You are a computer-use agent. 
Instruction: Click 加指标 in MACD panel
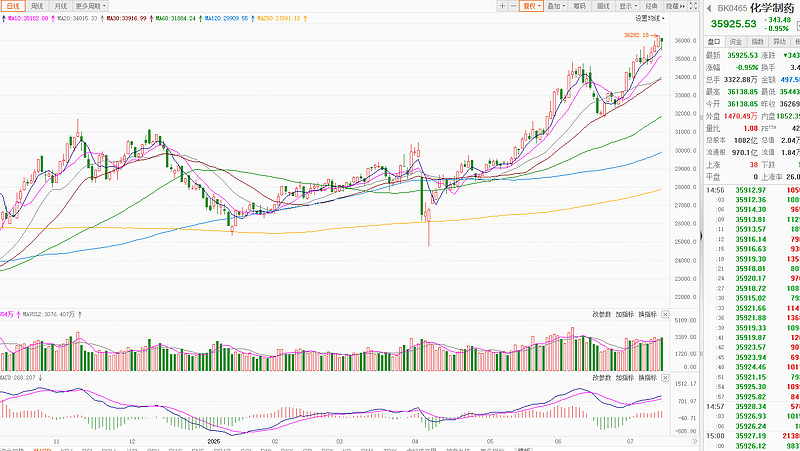(624, 378)
